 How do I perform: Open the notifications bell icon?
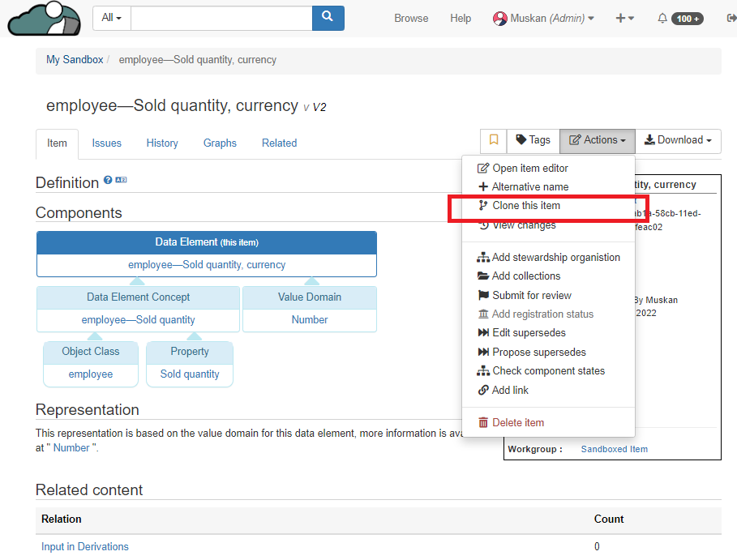[x=662, y=18]
